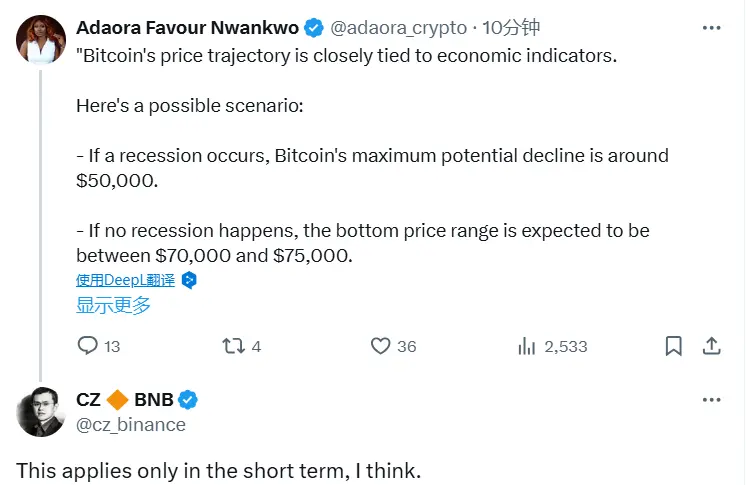Click the DeepL translate logo icon
This screenshot has width=746, height=485.
pyautogui.click(x=189, y=280)
